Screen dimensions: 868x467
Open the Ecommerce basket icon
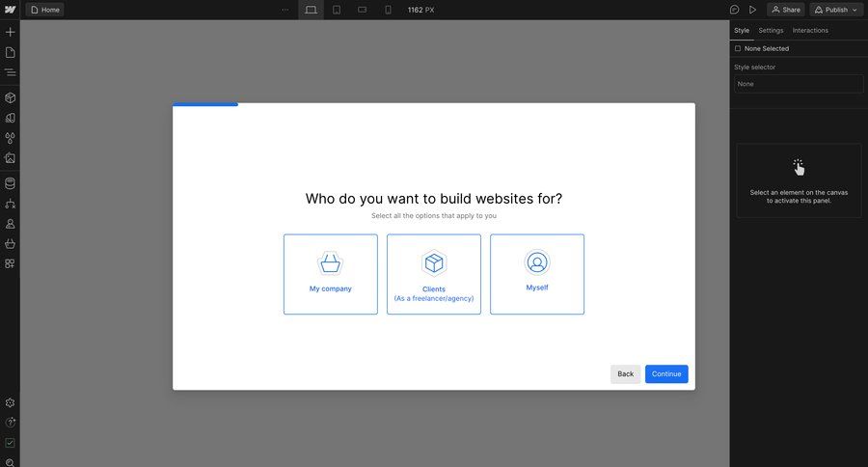[10, 244]
